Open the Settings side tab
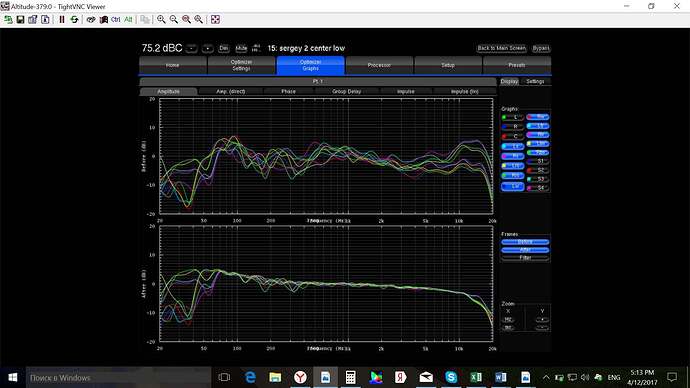690x388 pixels. tap(535, 81)
